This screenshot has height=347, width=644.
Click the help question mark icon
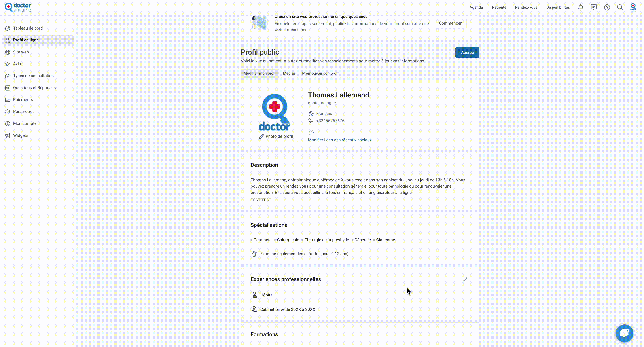[x=607, y=8]
